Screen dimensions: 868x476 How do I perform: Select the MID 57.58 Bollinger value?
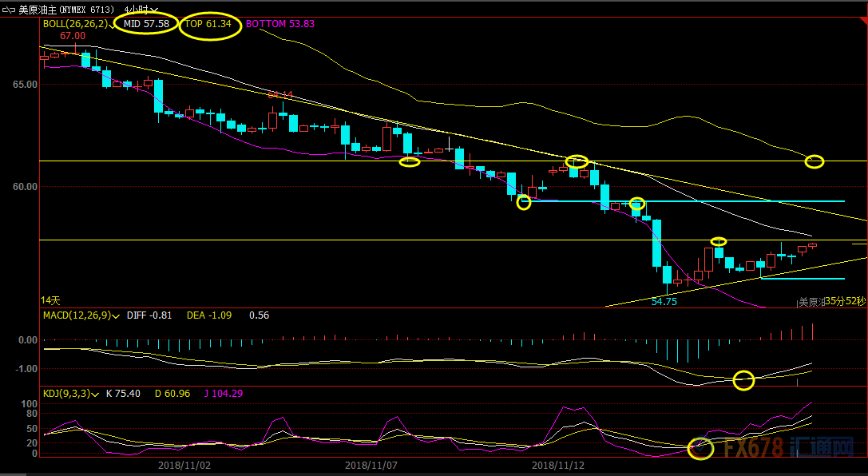click(146, 24)
